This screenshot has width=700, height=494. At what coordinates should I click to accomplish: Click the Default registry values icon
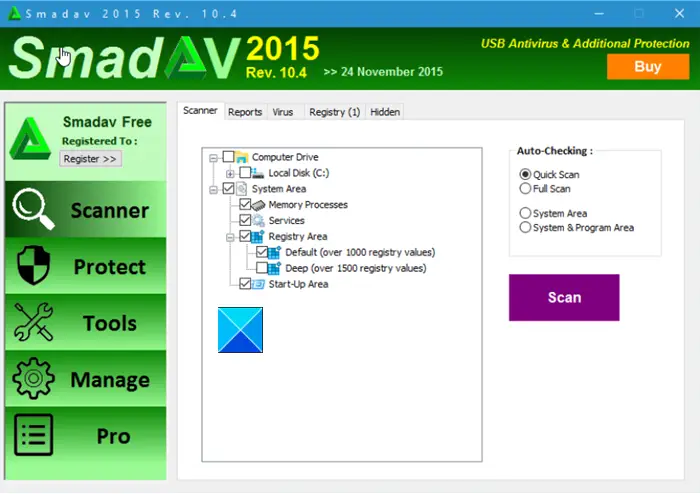click(x=275, y=253)
